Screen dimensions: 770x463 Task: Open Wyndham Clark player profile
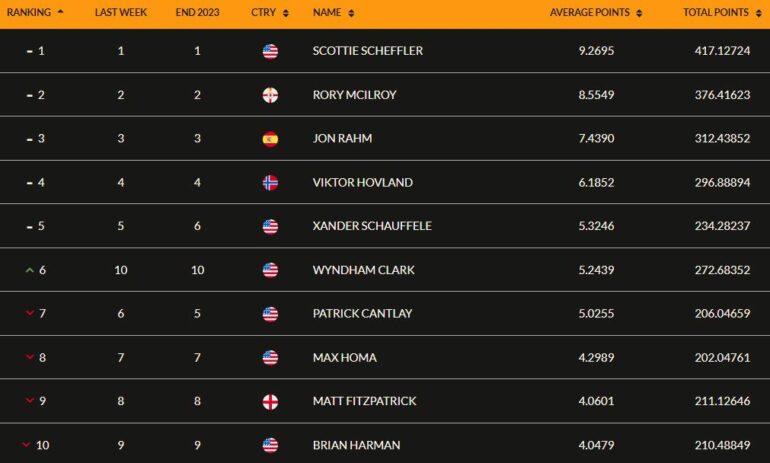click(x=363, y=270)
